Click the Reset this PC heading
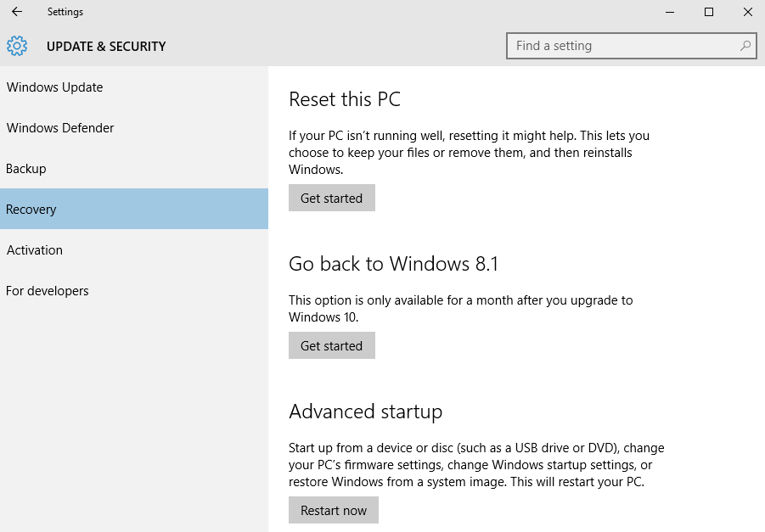This screenshot has width=765, height=532. click(344, 99)
